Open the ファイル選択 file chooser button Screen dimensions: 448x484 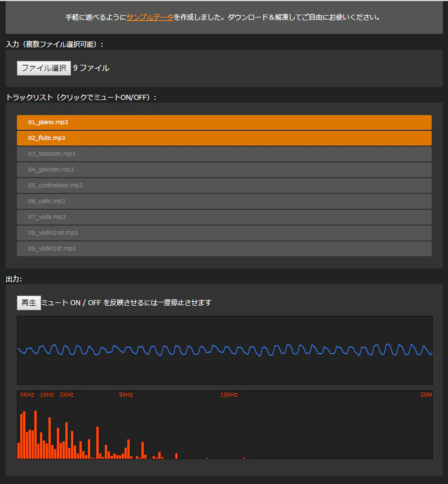(44, 68)
